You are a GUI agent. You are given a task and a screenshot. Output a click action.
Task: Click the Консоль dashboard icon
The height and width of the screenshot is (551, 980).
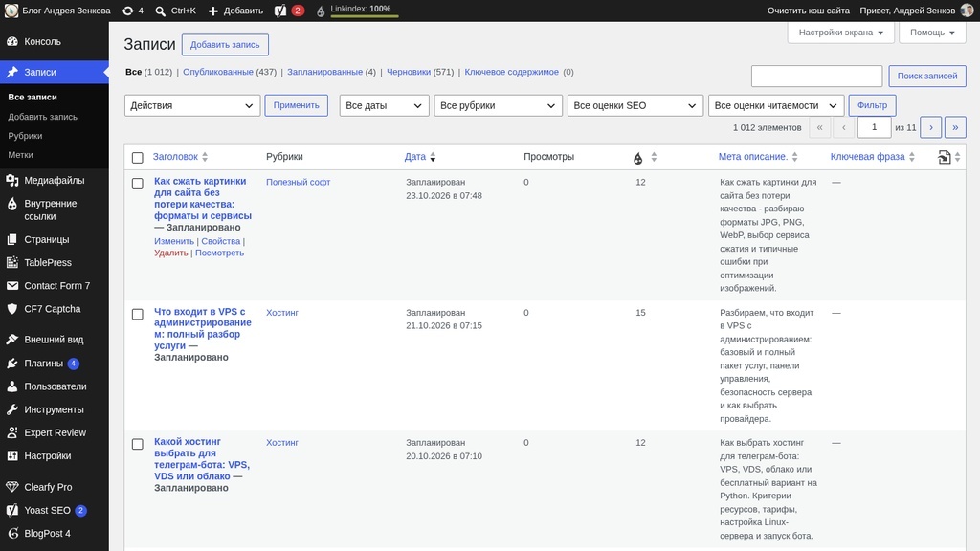(x=11, y=41)
